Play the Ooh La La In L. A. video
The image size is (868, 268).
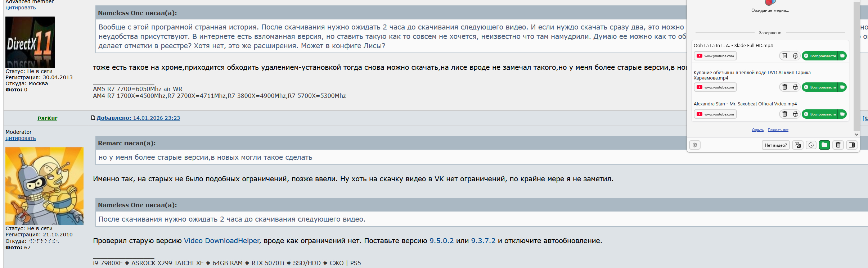pyautogui.click(x=820, y=56)
